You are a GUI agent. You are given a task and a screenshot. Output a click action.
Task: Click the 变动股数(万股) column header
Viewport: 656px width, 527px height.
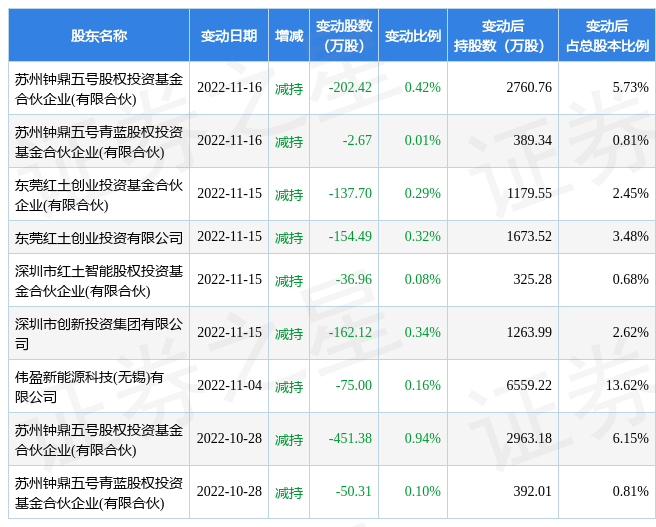344,36
